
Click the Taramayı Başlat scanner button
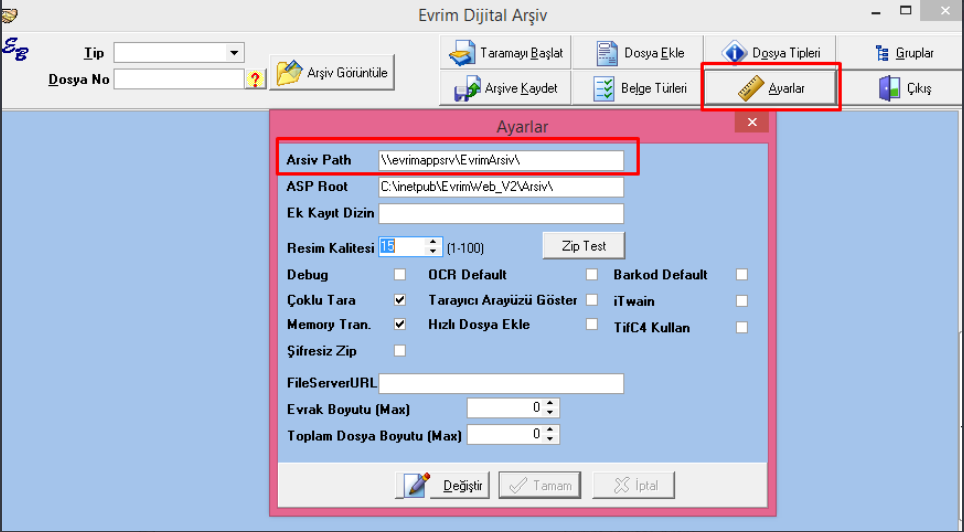pos(506,52)
